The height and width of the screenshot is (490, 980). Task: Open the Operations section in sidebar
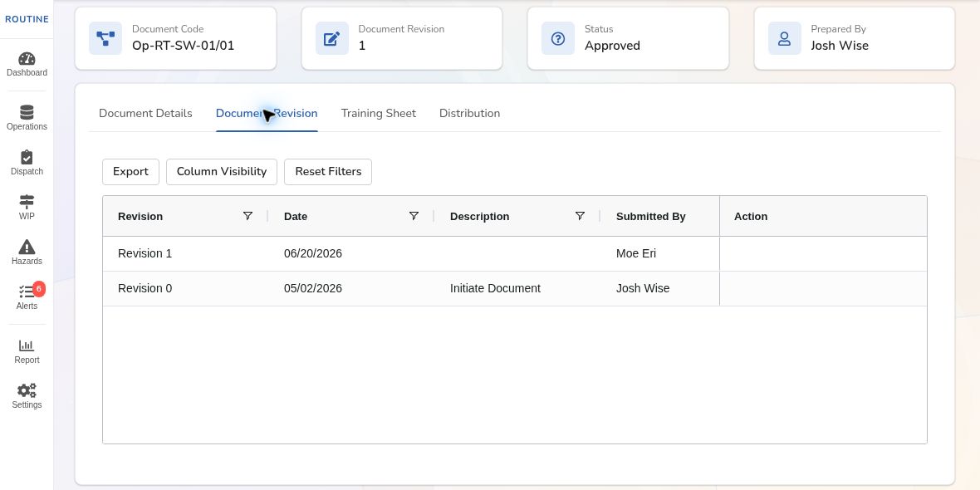click(27, 118)
